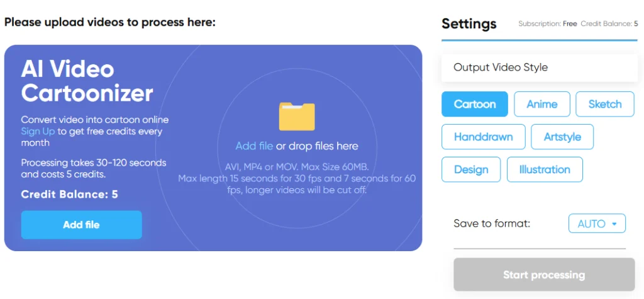The height and width of the screenshot is (299, 644).
Task: Click the AI Video Cartoonizer title
Action: [x=87, y=81]
